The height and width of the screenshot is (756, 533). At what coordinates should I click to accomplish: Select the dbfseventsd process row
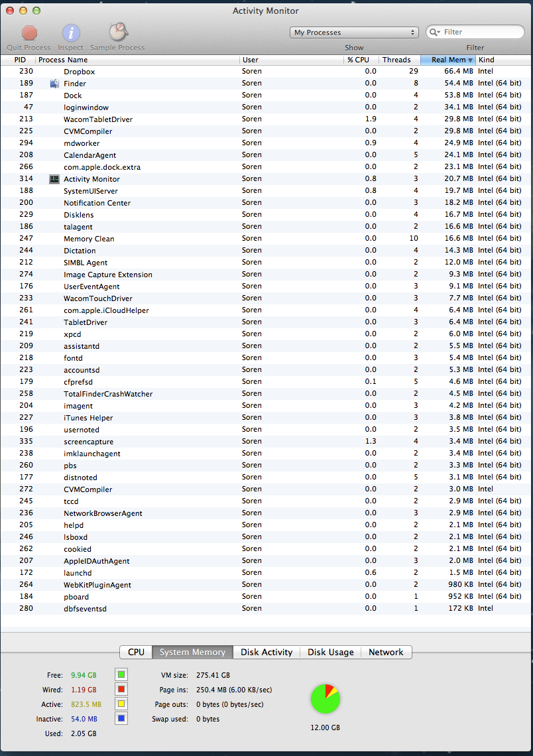tap(266, 609)
